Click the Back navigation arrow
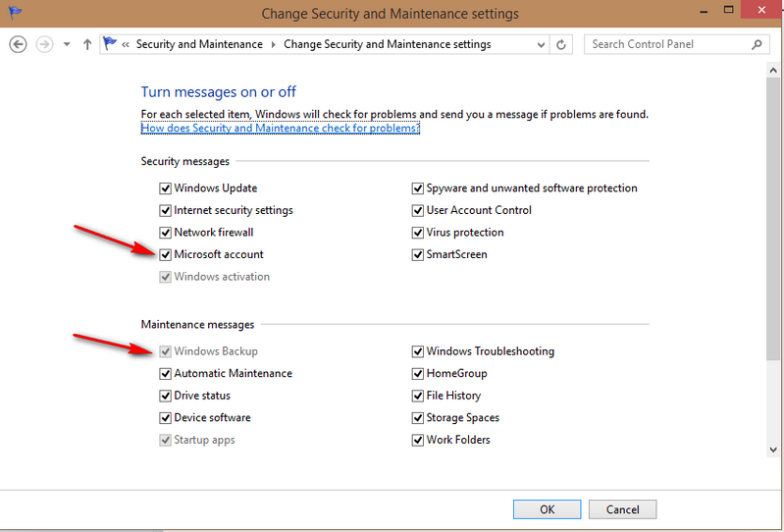The height and width of the screenshot is (532, 784). [x=17, y=44]
